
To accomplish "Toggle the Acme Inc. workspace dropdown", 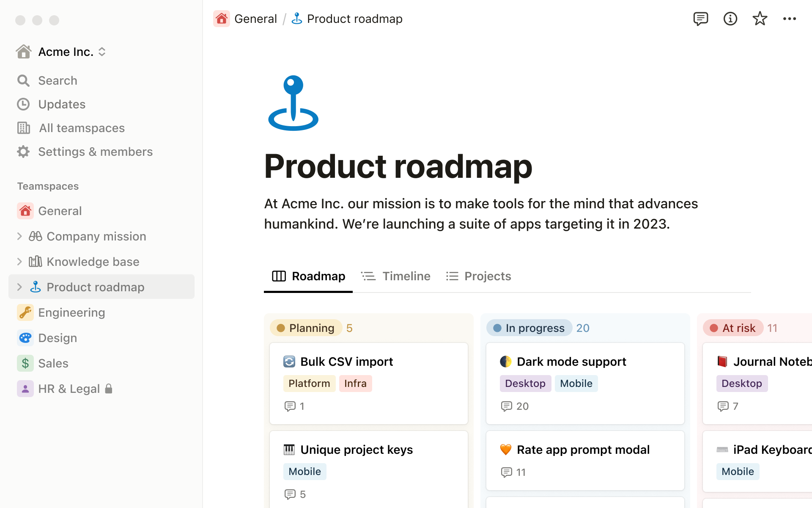I will click(103, 52).
